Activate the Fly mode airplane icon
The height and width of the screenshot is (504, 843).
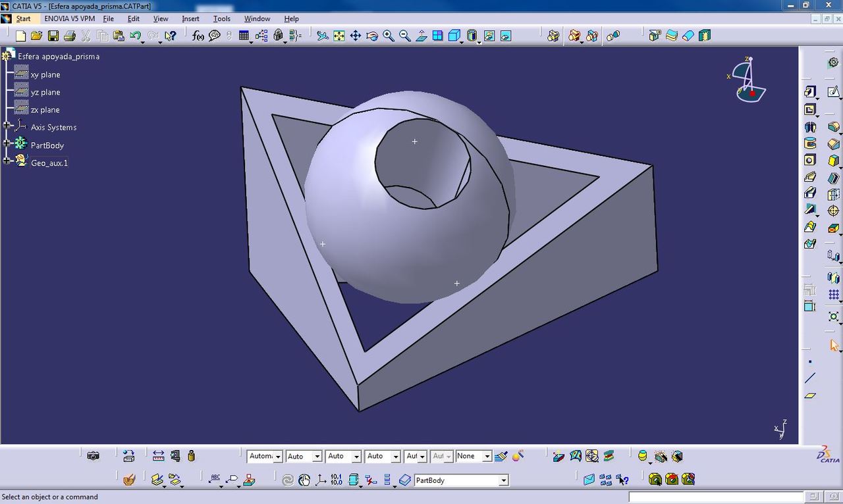[323, 36]
